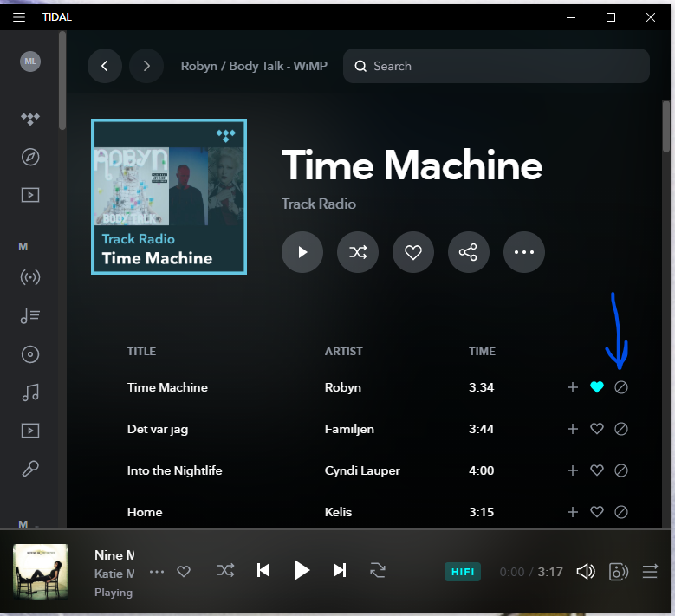Favorite the Det var jag track

(596, 429)
